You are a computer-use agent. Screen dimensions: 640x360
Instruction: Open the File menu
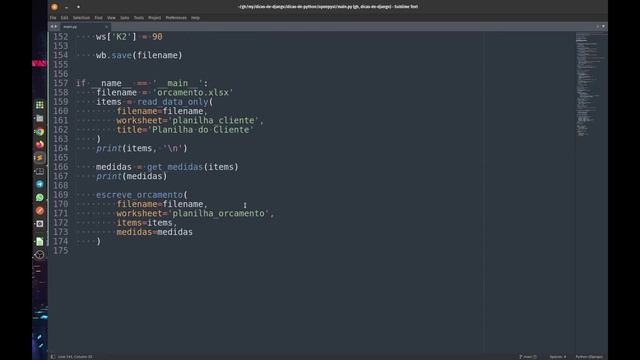point(53,18)
